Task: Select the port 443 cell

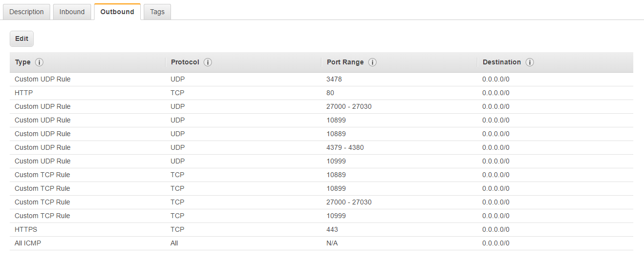Action: click(332, 229)
